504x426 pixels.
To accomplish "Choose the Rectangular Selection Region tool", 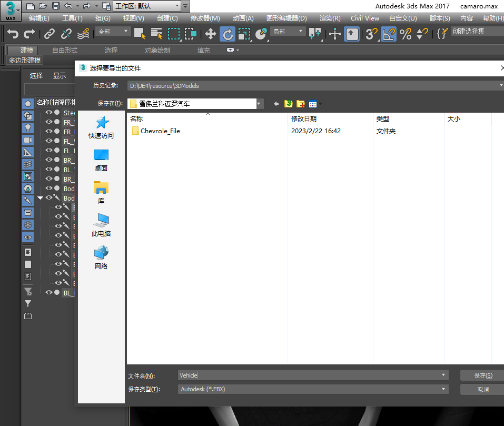I will pyautogui.click(x=174, y=34).
